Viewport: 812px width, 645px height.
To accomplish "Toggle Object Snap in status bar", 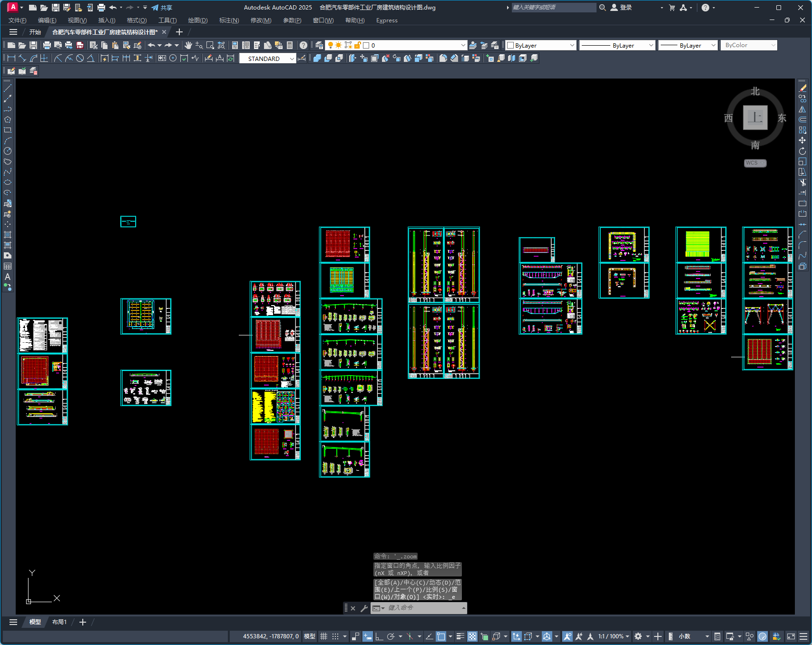I will [x=441, y=636].
